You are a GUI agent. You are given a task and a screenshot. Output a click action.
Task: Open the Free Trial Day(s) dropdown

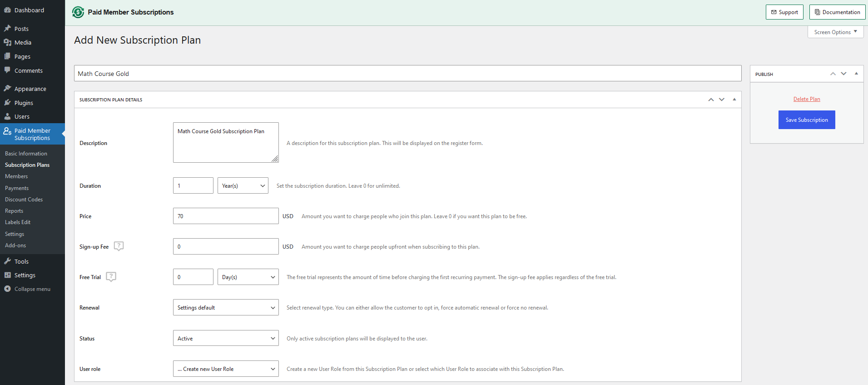(x=248, y=277)
